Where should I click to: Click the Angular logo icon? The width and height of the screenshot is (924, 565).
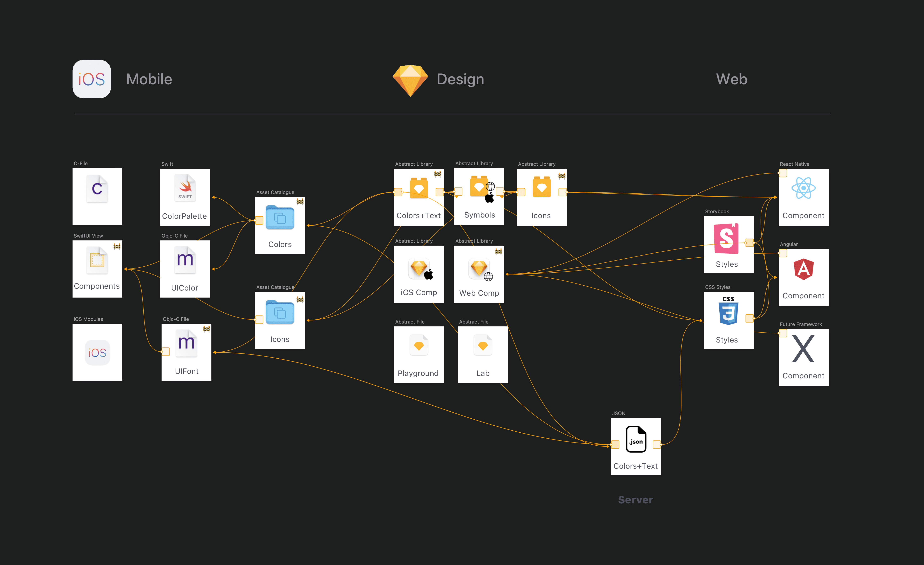tap(803, 269)
